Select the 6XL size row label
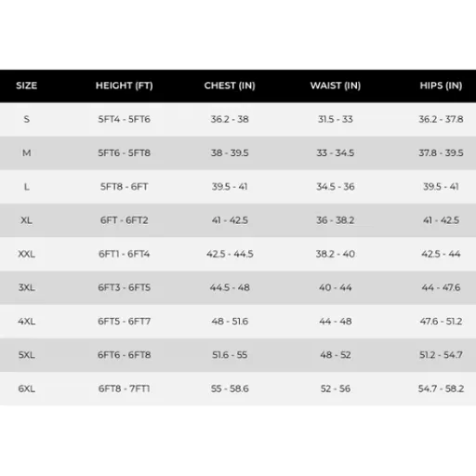 [27, 389]
